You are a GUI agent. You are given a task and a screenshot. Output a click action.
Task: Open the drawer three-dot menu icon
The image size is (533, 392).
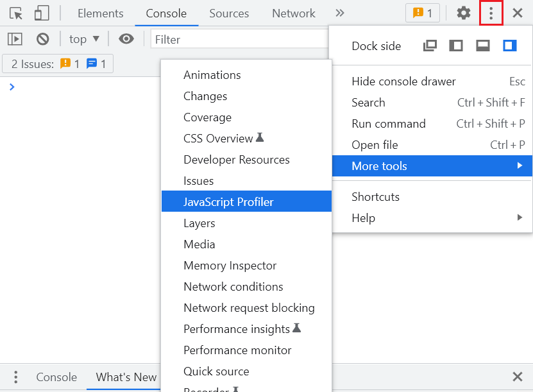[x=16, y=377]
